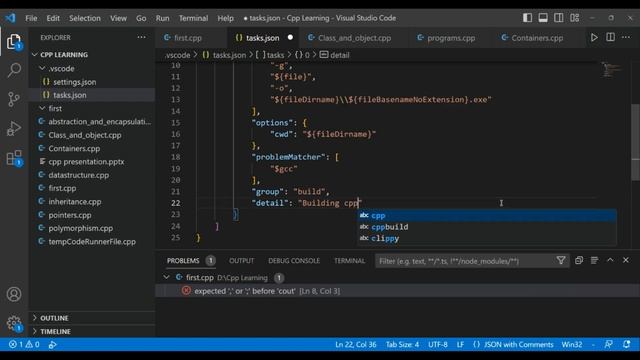Open the Selection menu
Screen dimensions: 640x360
coord(84,18)
